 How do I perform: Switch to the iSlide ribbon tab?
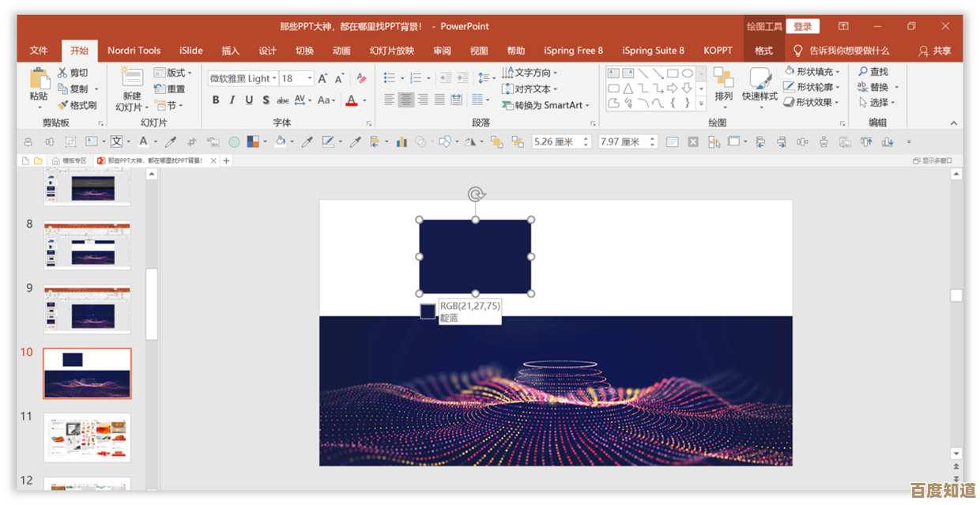coord(190,51)
